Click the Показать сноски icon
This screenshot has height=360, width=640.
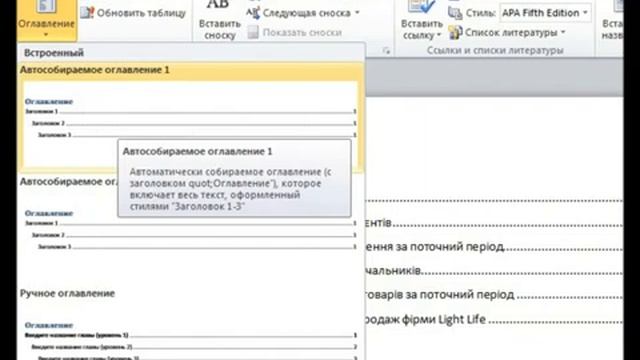coord(253,32)
